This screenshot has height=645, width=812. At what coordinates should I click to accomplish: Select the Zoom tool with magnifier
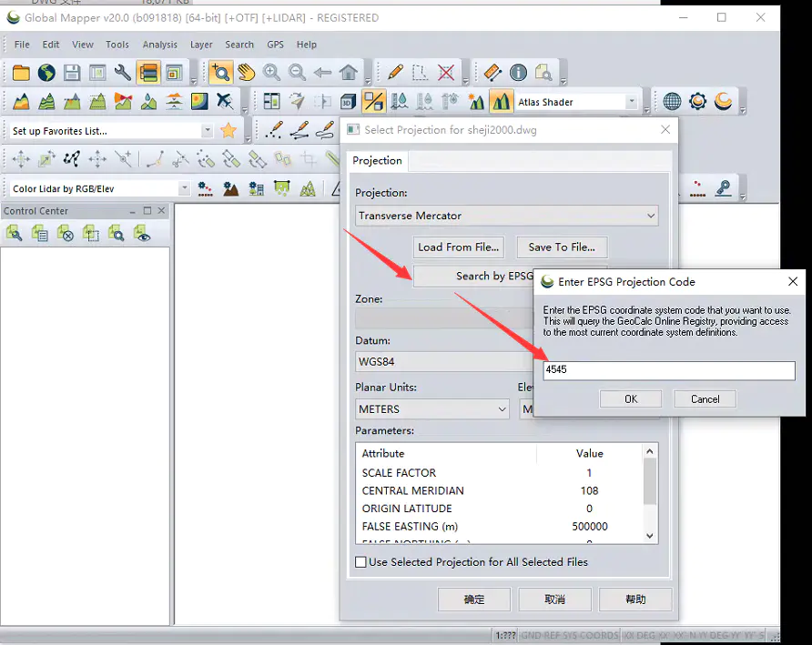coord(220,73)
